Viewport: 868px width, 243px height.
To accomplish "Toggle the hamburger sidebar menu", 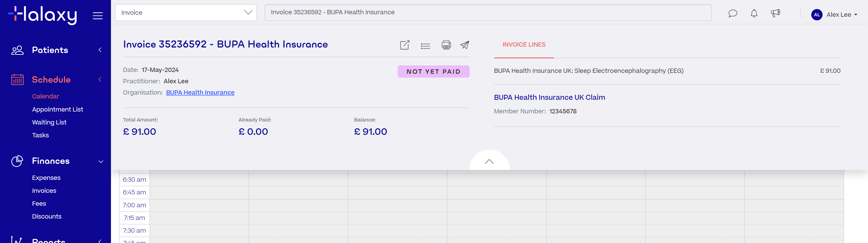I will (x=98, y=16).
